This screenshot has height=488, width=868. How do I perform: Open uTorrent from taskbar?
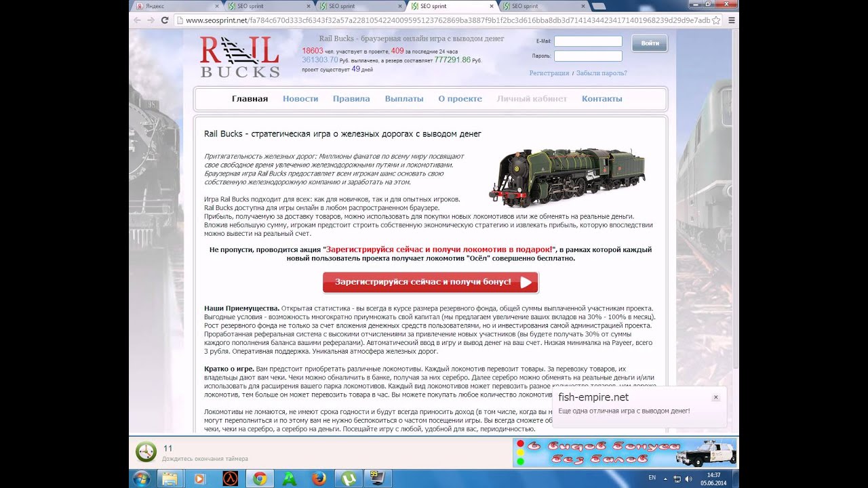349,479
